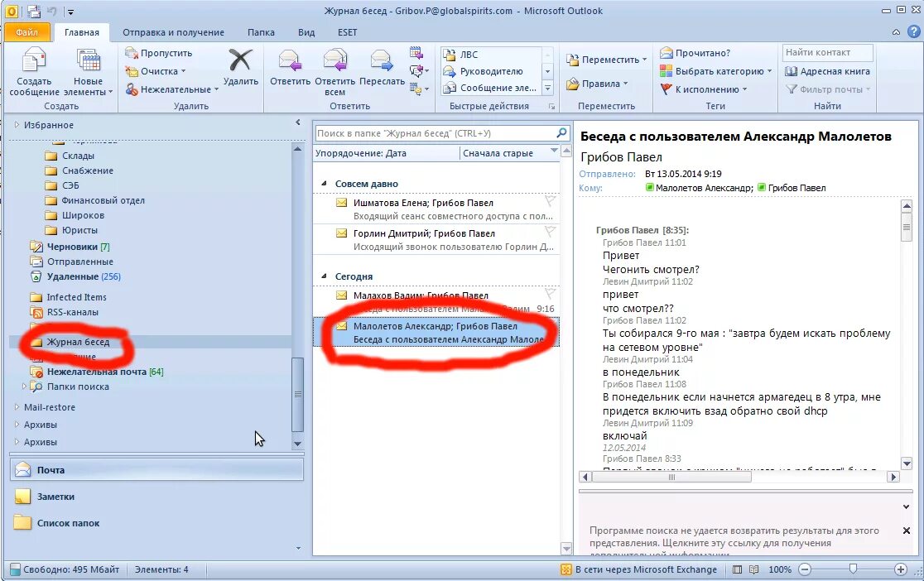924x581 pixels.
Task: Expand the Избранное favorites section
Action: [x=17, y=125]
